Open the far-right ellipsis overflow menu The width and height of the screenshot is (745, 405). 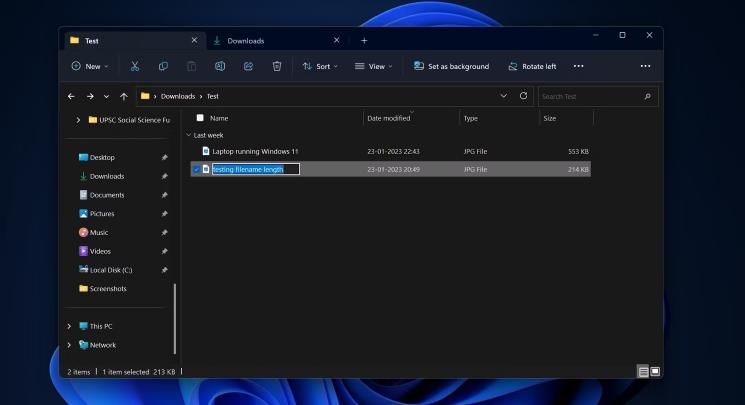coord(645,66)
